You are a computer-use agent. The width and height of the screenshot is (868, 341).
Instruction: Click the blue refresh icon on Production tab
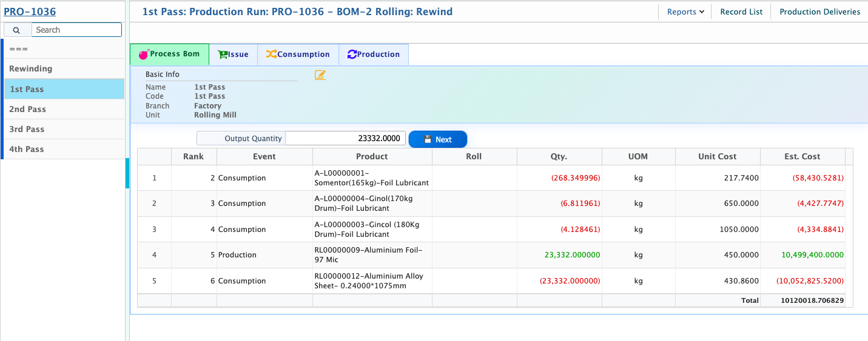(352, 55)
